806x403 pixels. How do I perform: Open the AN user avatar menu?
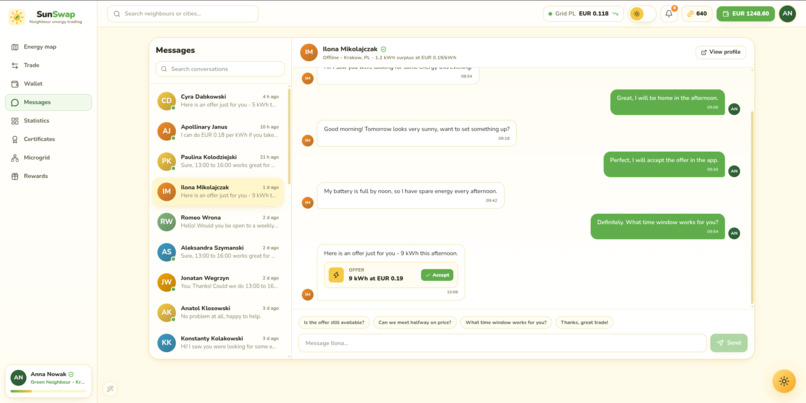787,14
